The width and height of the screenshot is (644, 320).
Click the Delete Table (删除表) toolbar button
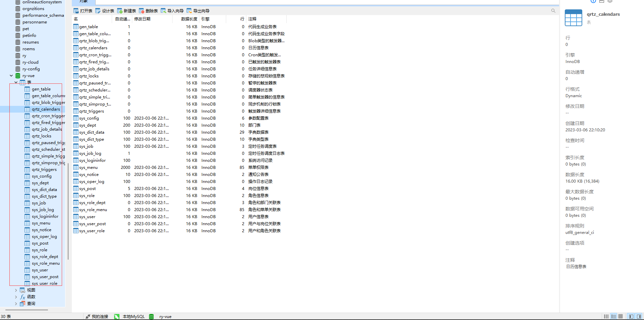pos(148,11)
